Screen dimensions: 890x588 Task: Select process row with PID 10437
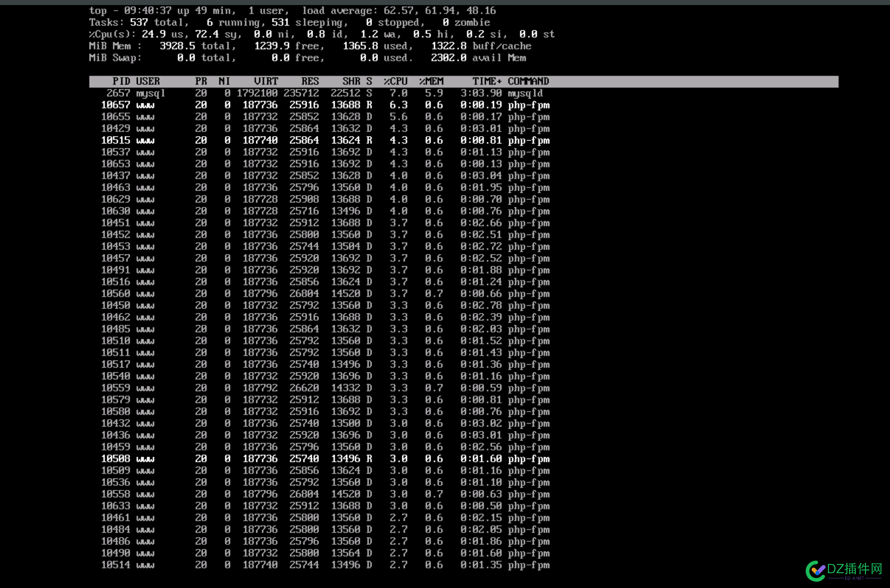[x=324, y=176]
